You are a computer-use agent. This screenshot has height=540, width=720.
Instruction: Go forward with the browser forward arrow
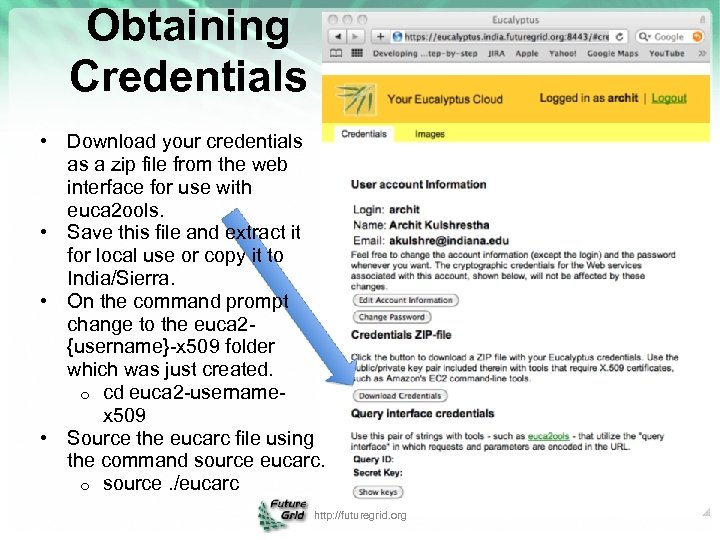point(355,36)
